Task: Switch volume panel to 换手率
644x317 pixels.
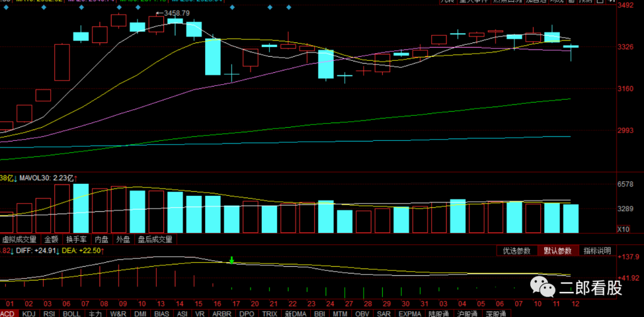Action: (76, 239)
